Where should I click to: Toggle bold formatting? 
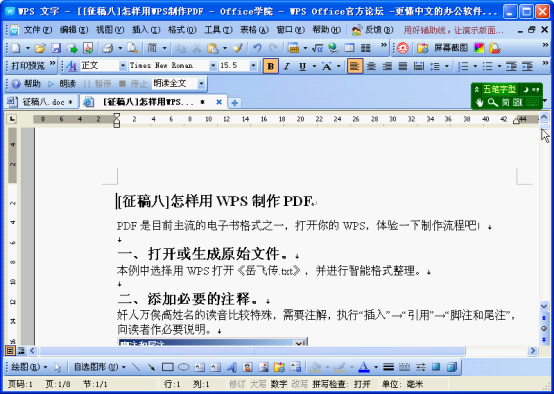click(x=271, y=66)
